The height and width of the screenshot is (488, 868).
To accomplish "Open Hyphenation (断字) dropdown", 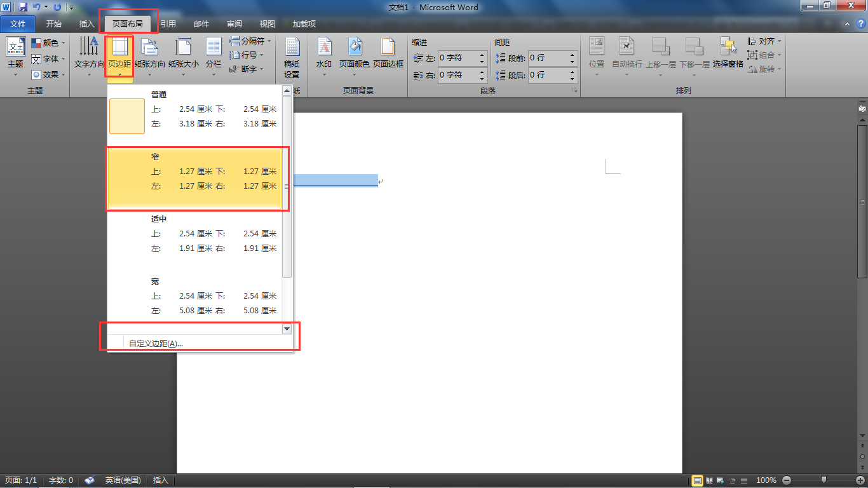I will [x=247, y=69].
